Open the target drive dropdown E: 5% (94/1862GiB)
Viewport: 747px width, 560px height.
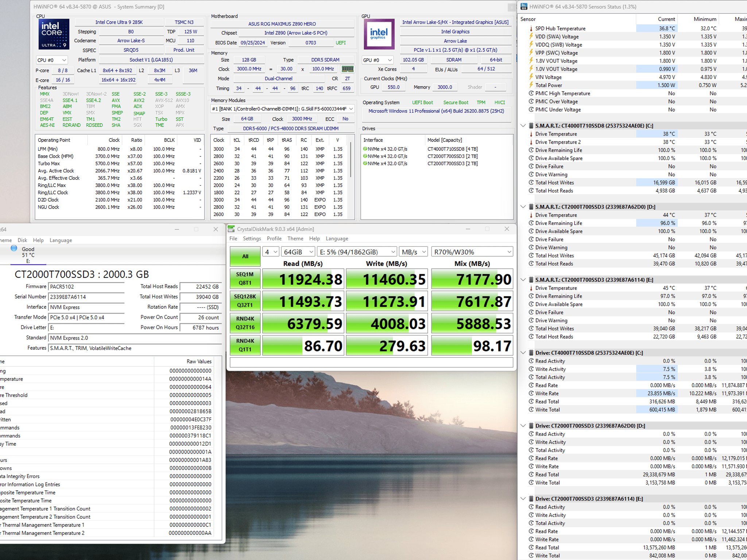357,252
